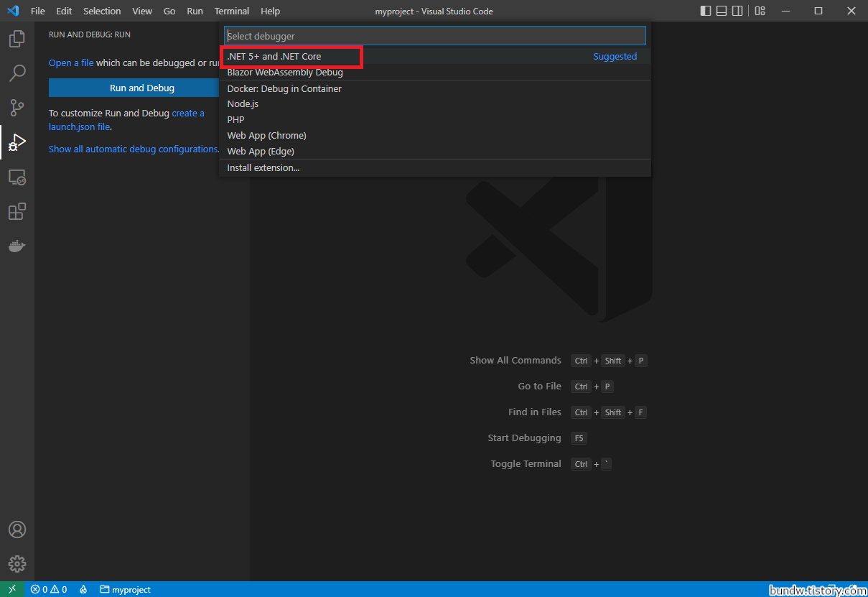Open Accounts icon in activity bar
Image resolution: width=868 pixels, height=597 pixels.
point(17,529)
